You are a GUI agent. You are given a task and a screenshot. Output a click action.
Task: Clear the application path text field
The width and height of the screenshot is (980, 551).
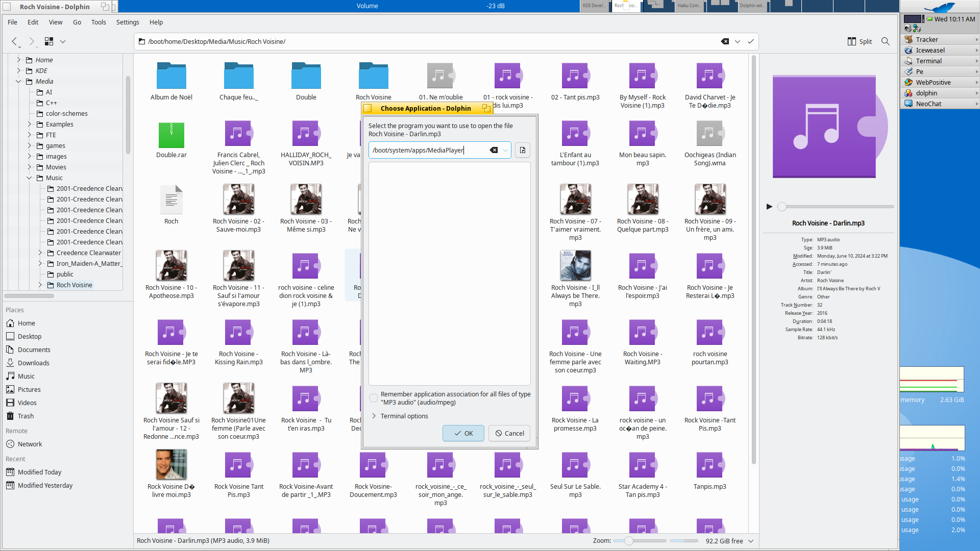[494, 150]
